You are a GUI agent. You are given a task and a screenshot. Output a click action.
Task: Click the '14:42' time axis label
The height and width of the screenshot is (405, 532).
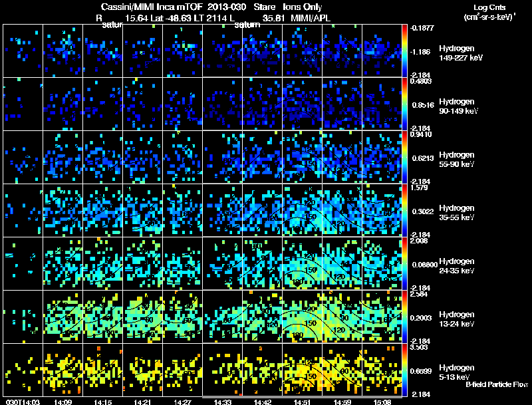(x=262, y=402)
